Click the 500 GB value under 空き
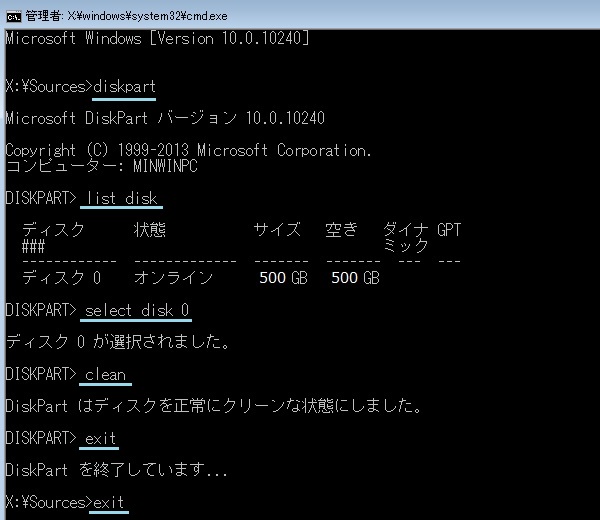Viewport: 600px width, 520px height. (x=354, y=278)
